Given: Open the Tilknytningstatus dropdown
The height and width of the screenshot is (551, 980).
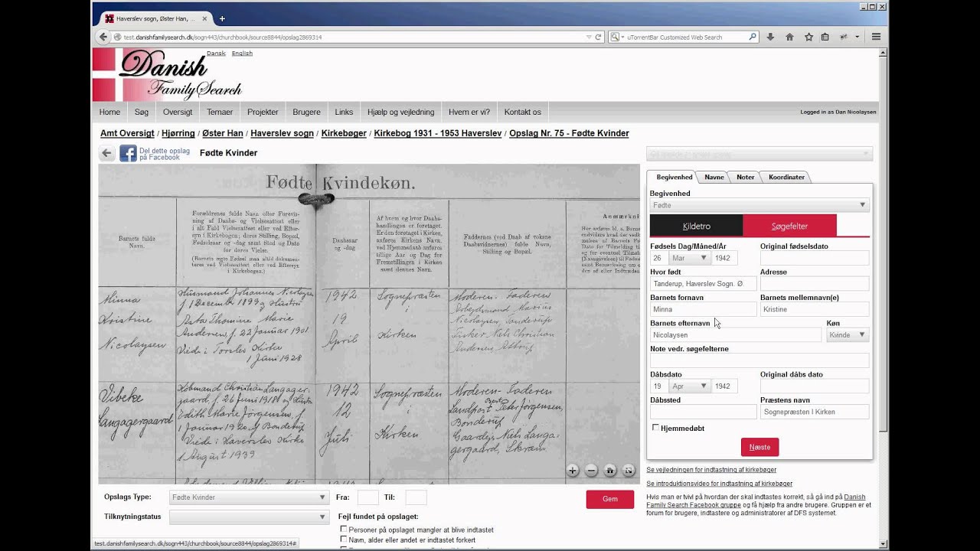Looking at the screenshot, I should coord(249,517).
